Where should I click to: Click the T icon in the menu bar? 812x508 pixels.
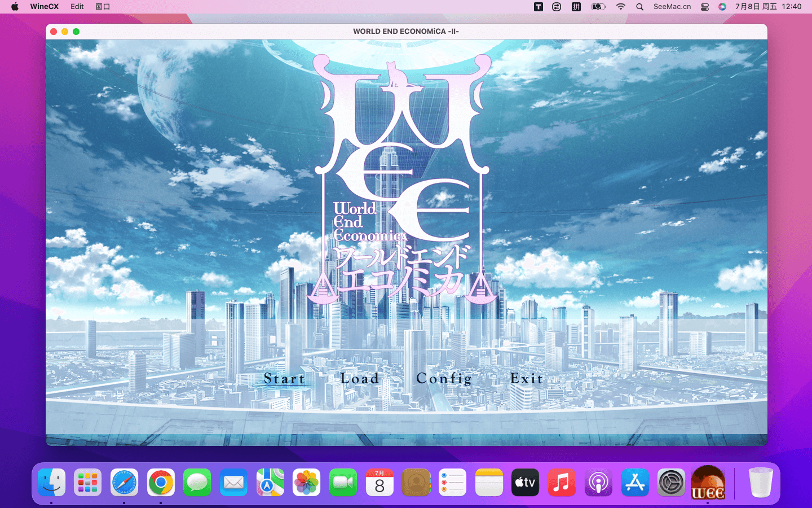(x=539, y=7)
